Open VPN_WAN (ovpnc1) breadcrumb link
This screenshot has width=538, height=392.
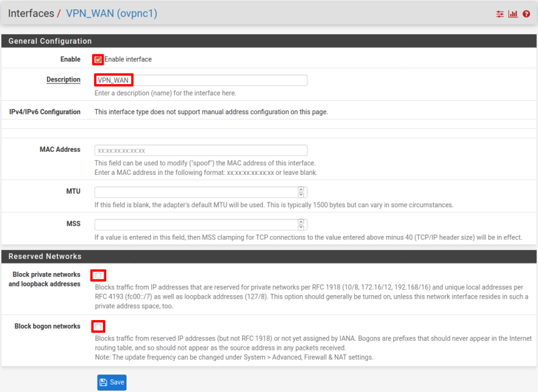pos(112,13)
